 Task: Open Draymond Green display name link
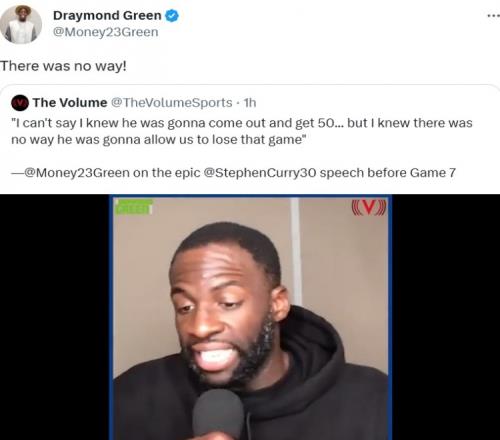click(x=107, y=15)
